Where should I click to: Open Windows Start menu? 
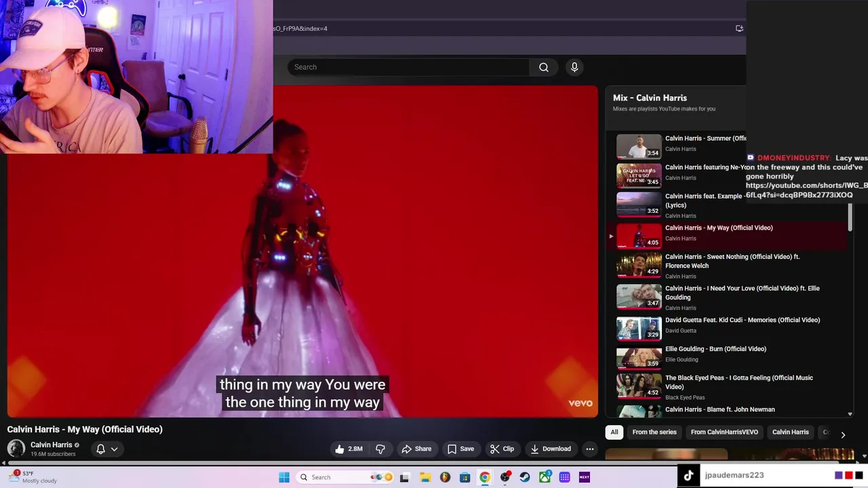click(x=284, y=477)
